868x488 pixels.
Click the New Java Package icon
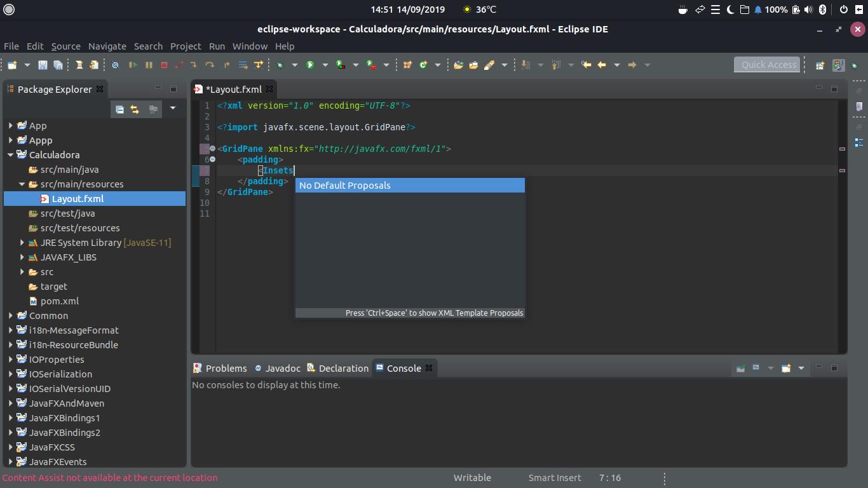[x=407, y=65]
